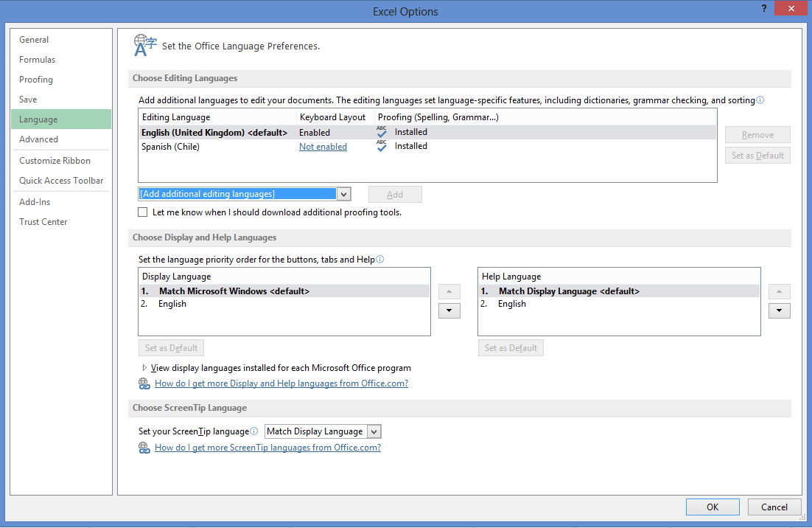
Task: Click the Remove editing language button
Action: point(757,135)
